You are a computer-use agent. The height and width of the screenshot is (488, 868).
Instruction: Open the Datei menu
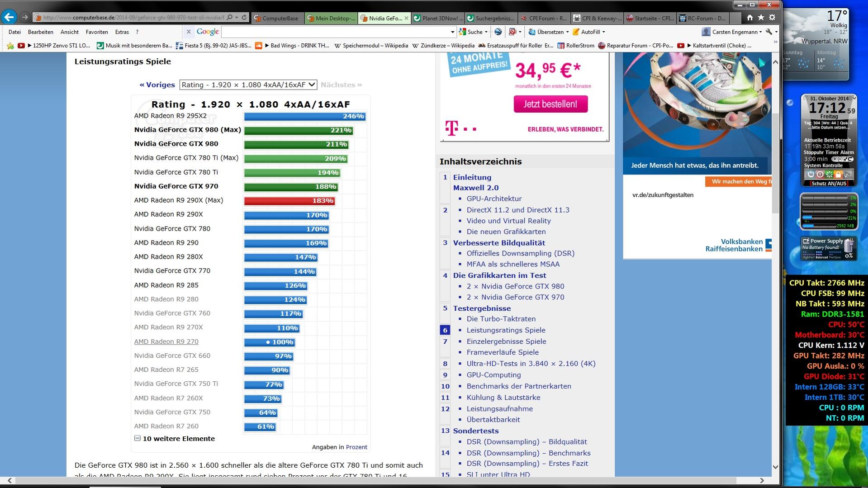[x=14, y=32]
